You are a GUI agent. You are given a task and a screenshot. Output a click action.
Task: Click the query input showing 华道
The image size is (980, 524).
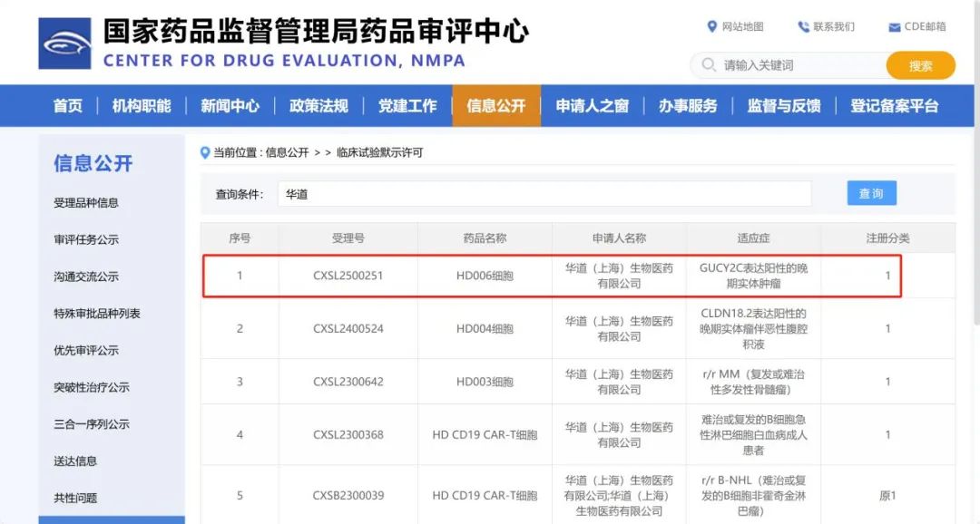pos(544,193)
